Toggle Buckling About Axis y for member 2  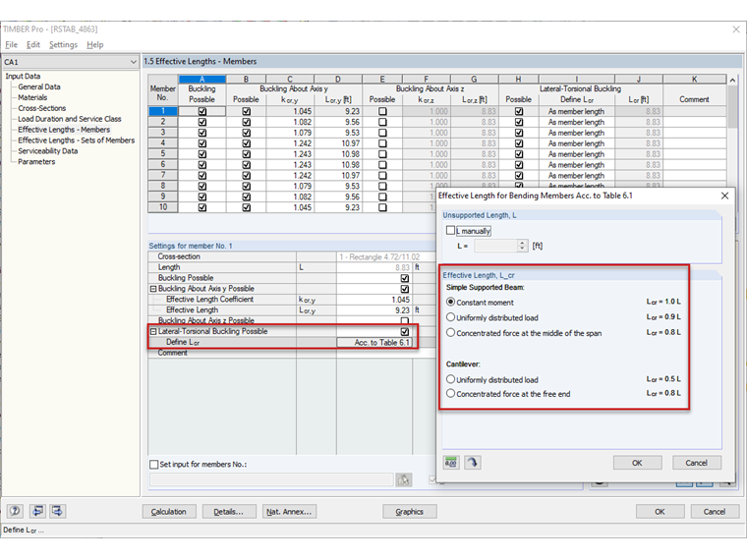tap(246, 122)
